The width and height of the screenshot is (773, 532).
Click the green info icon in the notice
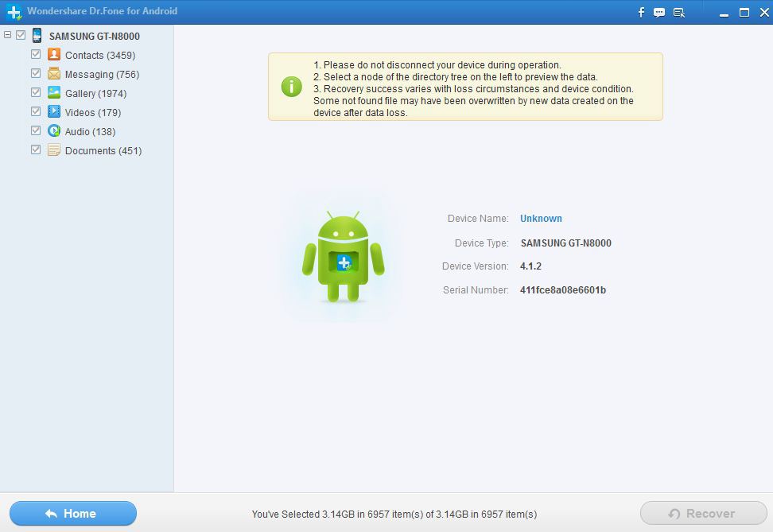(x=291, y=87)
